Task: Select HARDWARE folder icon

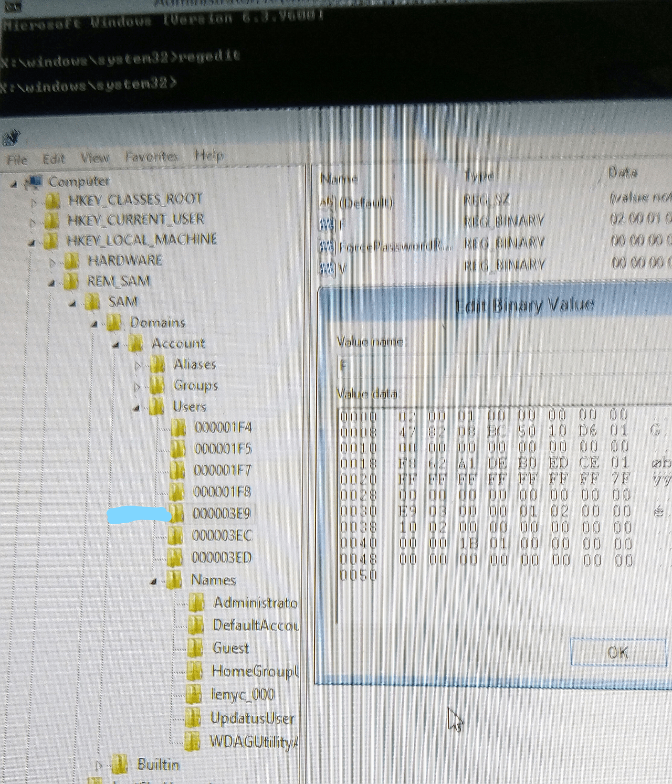Action: point(71,261)
